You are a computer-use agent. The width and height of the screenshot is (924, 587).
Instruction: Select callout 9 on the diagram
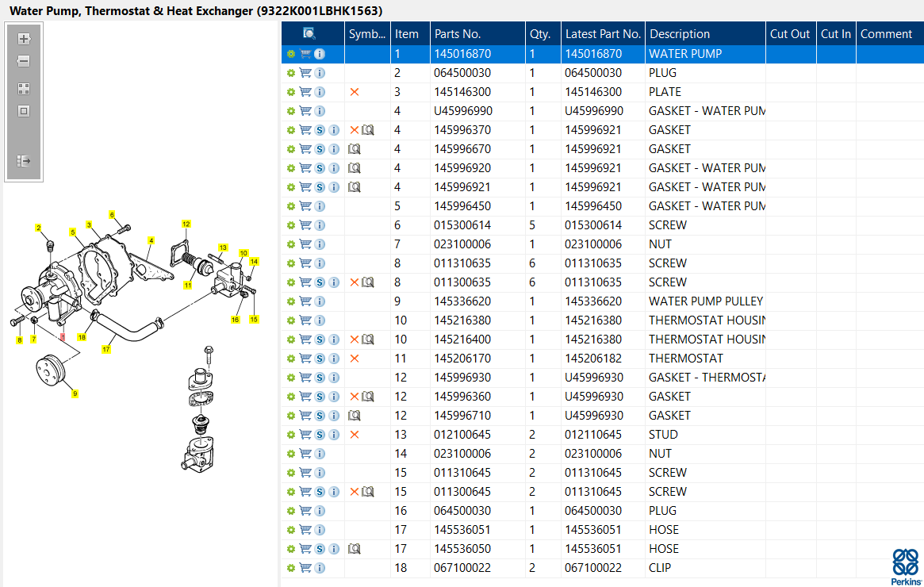75,393
